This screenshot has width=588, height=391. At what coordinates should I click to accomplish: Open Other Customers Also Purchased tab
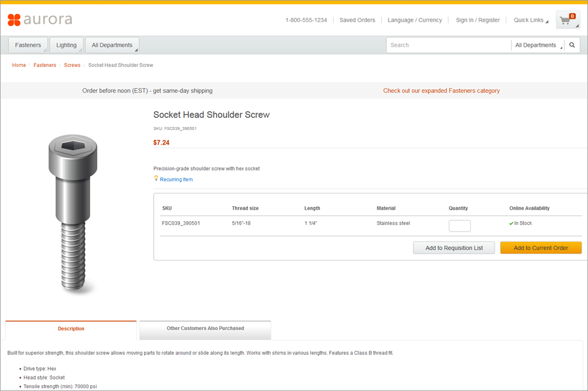pos(205,329)
